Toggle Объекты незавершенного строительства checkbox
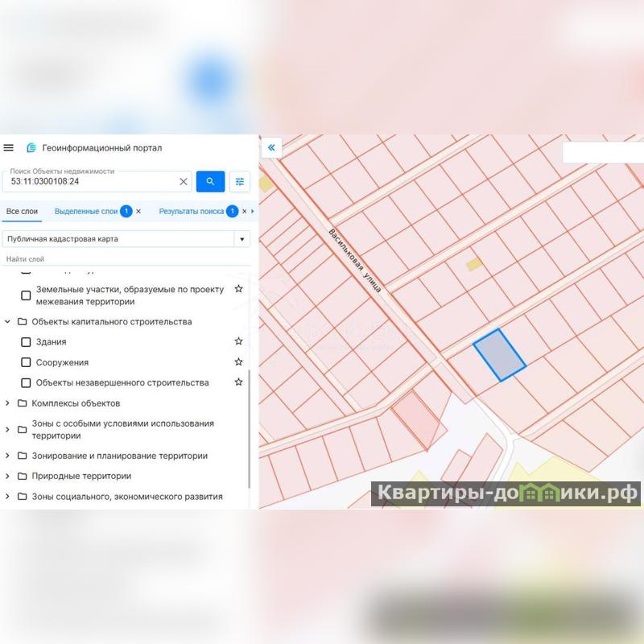The image size is (644, 644). coord(26,383)
